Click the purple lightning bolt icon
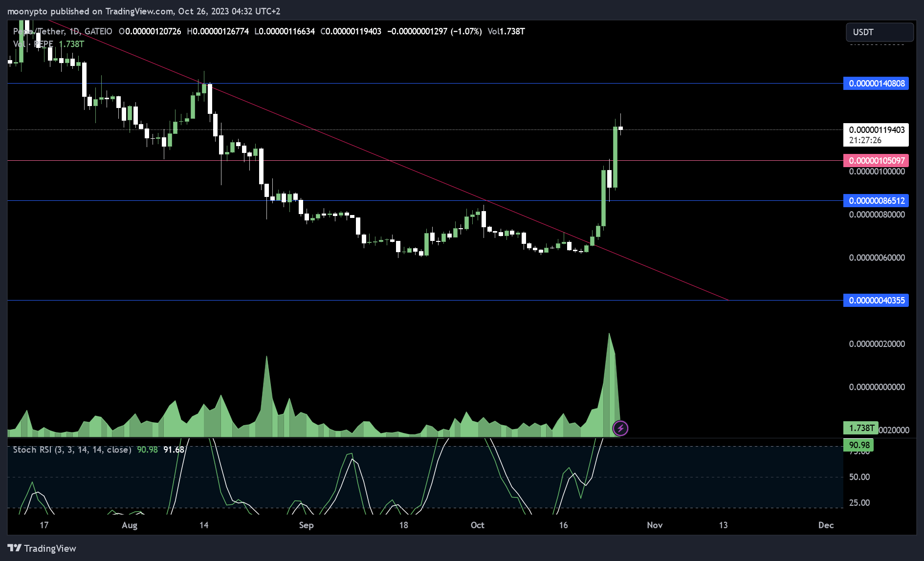Screen dimensions: 924x561 (620, 429)
